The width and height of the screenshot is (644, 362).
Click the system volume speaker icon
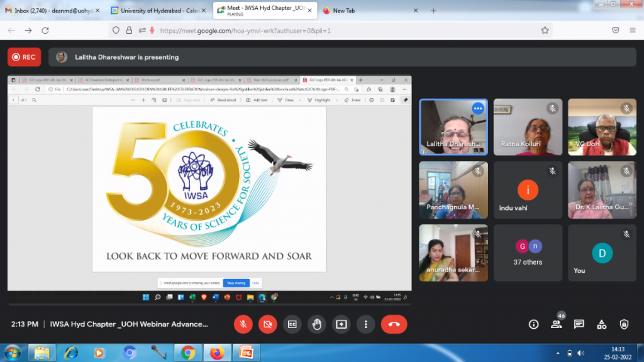point(580,353)
